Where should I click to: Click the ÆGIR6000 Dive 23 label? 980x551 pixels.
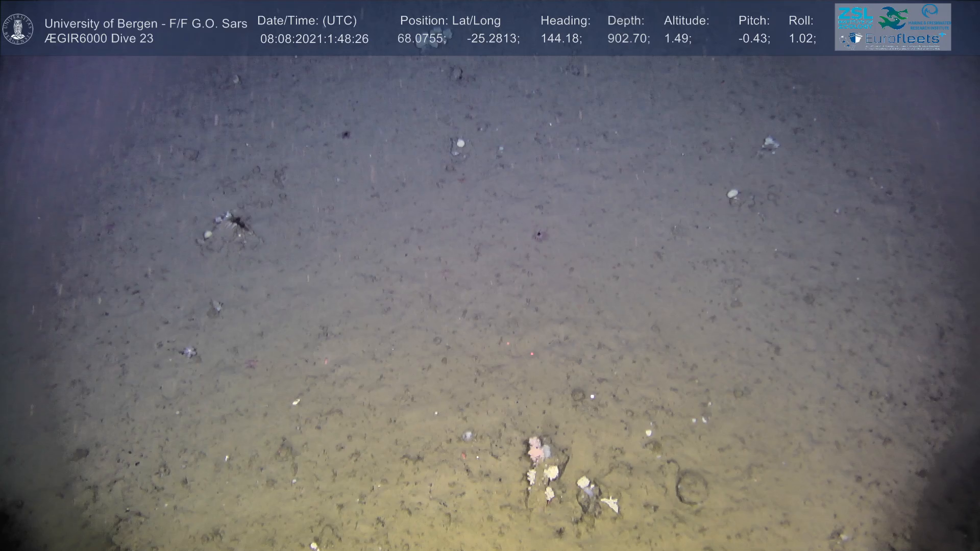(99, 39)
